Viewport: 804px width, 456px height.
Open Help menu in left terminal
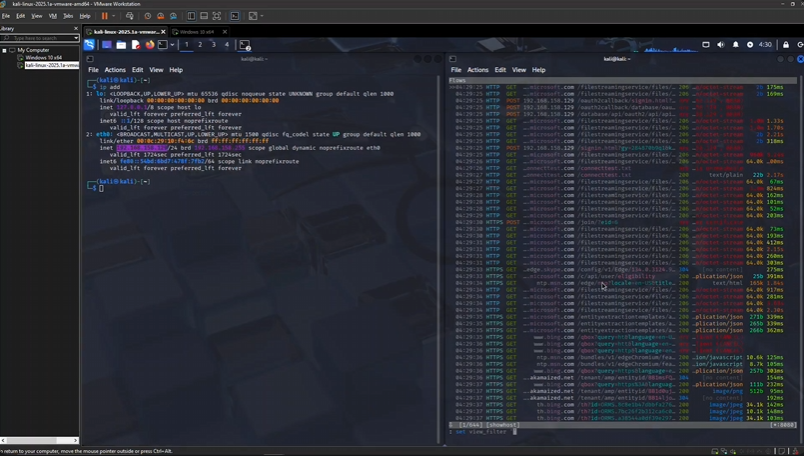click(176, 70)
